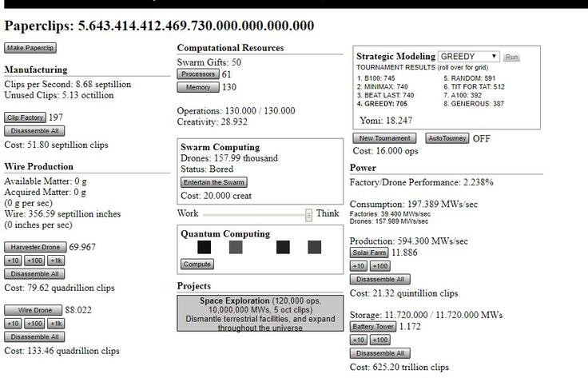Click 'Factory/Drone Performance: 2.238%' text

pos(422,182)
